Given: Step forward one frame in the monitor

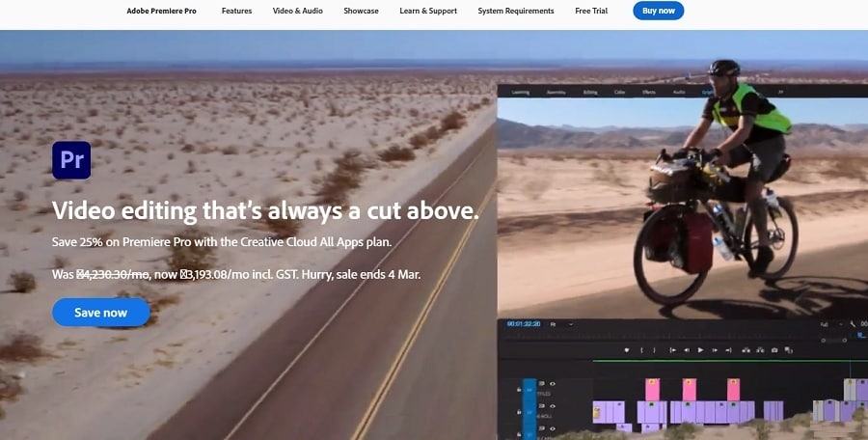Looking at the screenshot, I should [715, 350].
